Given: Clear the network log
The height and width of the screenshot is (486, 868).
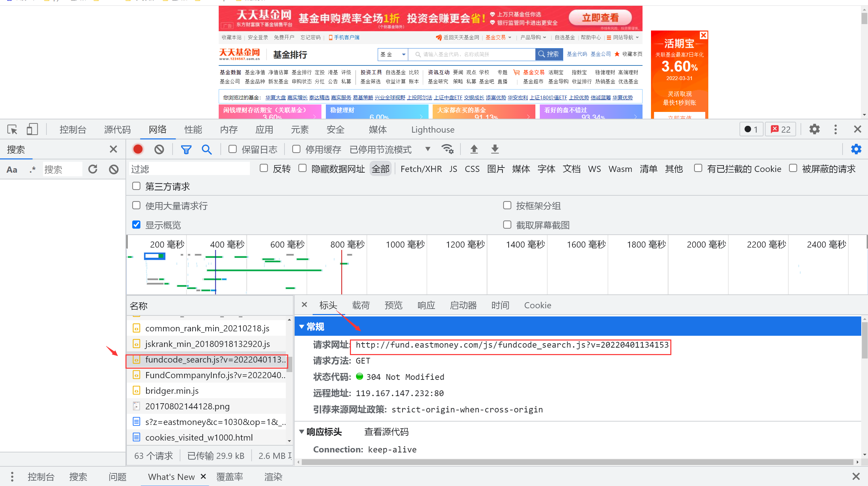Looking at the screenshot, I should coord(159,149).
